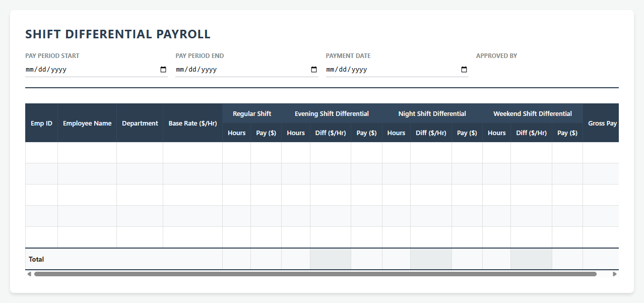Image resolution: width=644 pixels, height=303 pixels.
Task: Click Diff ($/Hr) subheader under Evening Shift
Action: click(331, 133)
